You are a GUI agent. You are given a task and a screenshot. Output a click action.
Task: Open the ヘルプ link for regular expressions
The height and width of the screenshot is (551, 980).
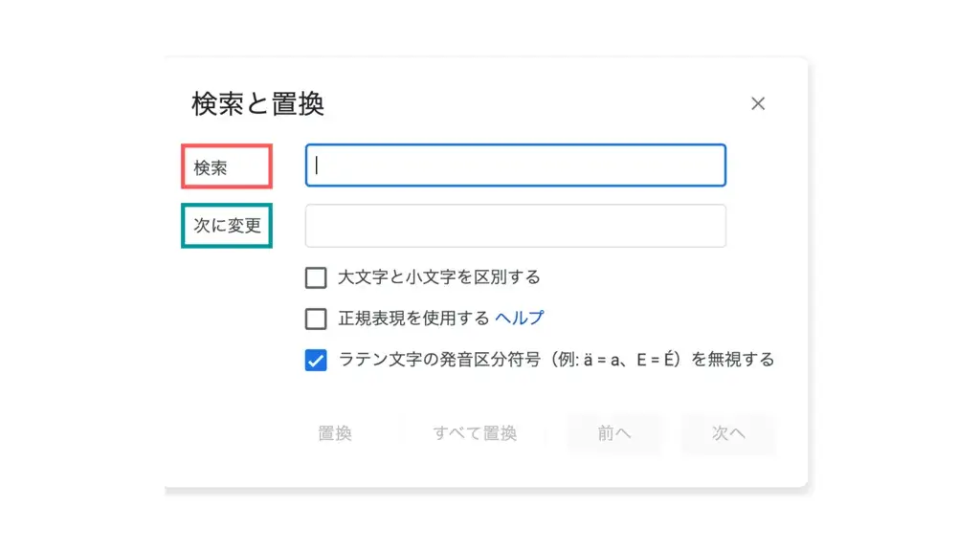pos(519,318)
